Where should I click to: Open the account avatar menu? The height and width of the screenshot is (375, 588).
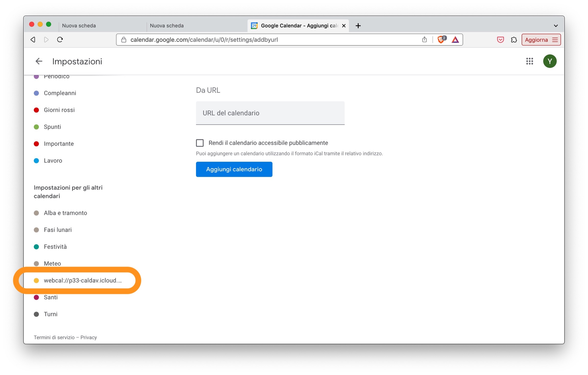coord(550,61)
